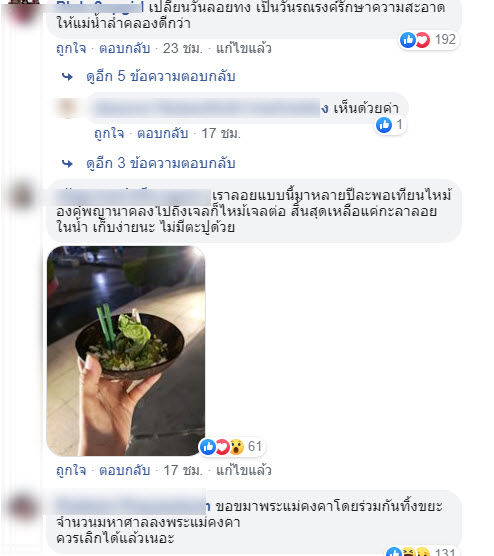Screen dimensions: 494x556
Task: Like the เห็นด้วยค่า reply
Action: pyautogui.click(x=109, y=134)
